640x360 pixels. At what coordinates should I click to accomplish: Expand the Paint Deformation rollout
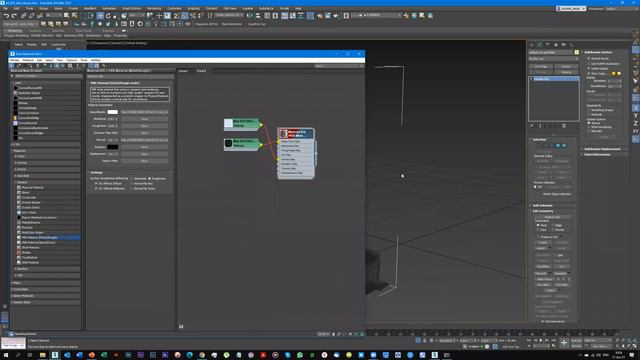604,154
